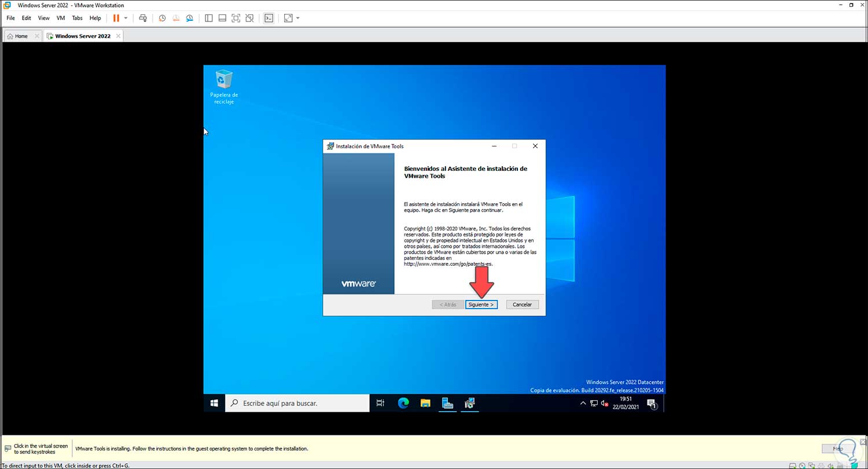
Task: Close the VMware Tools installer dialog
Action: click(x=535, y=146)
